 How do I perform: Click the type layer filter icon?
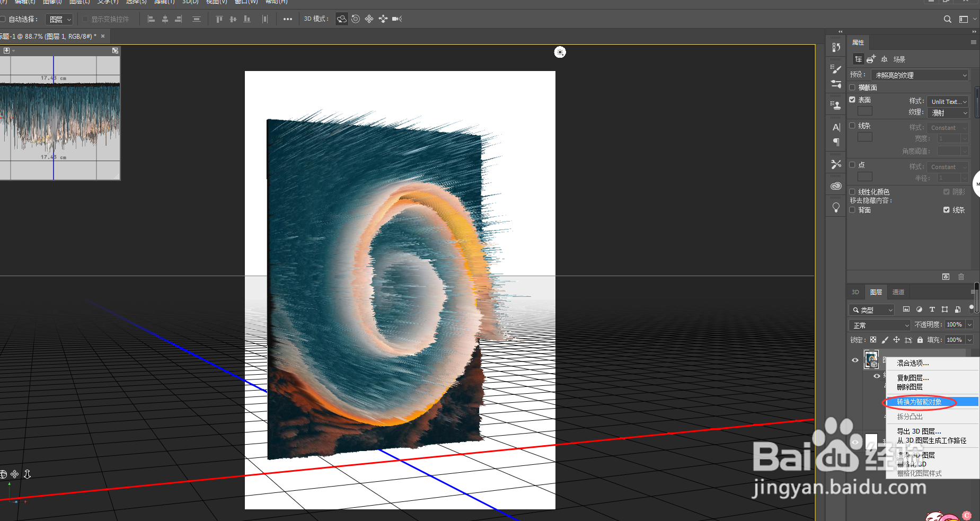(x=932, y=310)
